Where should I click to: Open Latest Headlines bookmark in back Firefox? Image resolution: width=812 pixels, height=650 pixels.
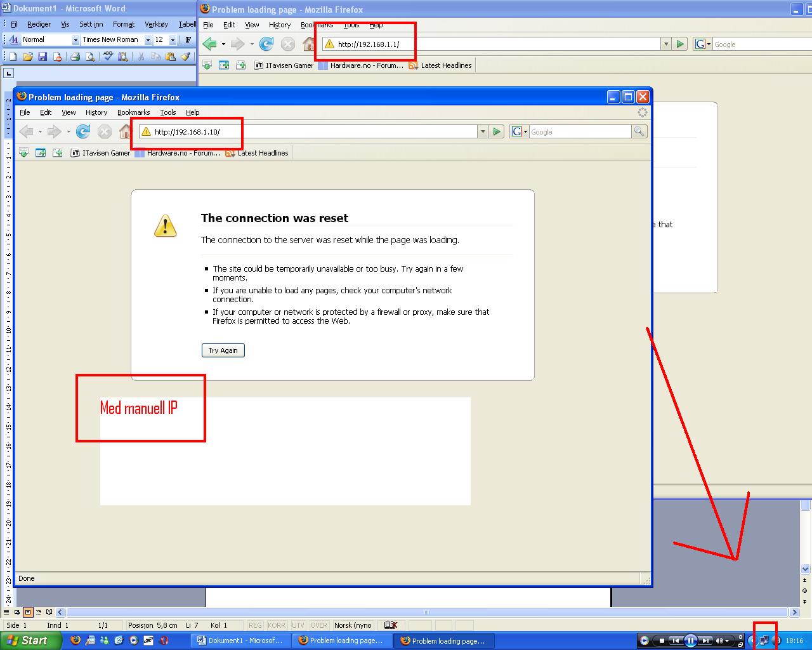pyautogui.click(x=440, y=65)
